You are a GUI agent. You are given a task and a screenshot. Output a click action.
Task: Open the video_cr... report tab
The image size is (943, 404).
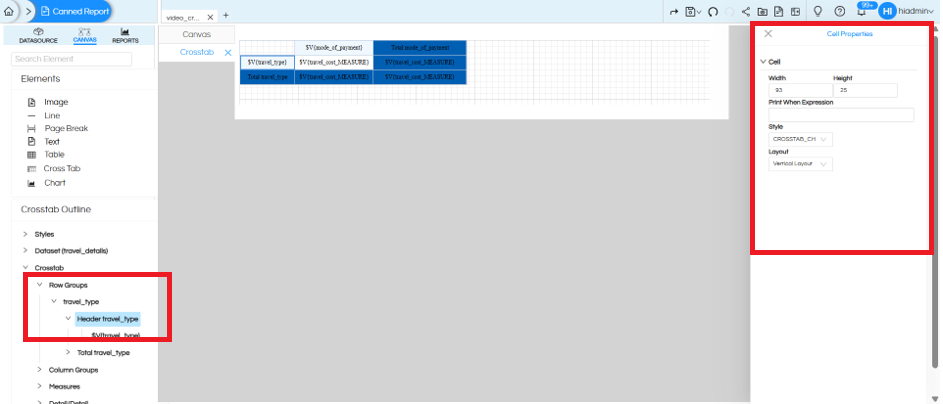pos(183,17)
